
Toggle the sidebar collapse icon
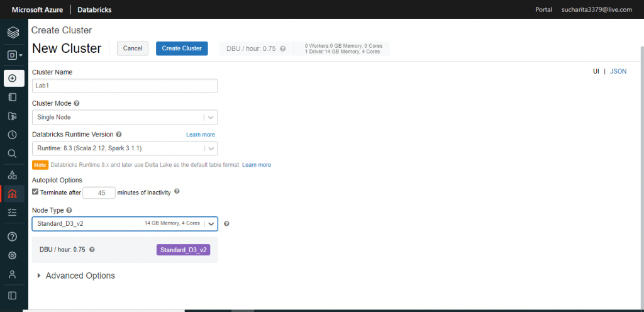pyautogui.click(x=13, y=295)
